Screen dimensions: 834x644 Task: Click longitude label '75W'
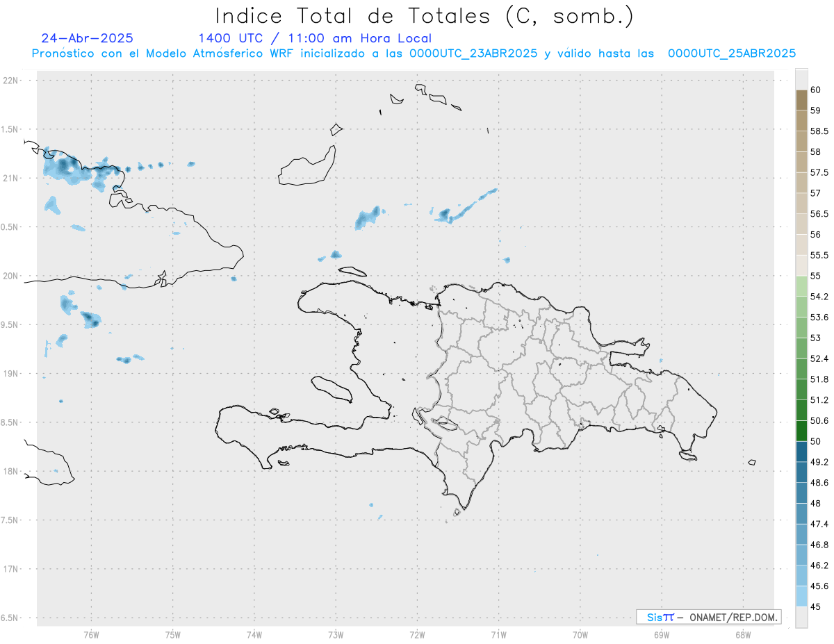[x=173, y=635]
